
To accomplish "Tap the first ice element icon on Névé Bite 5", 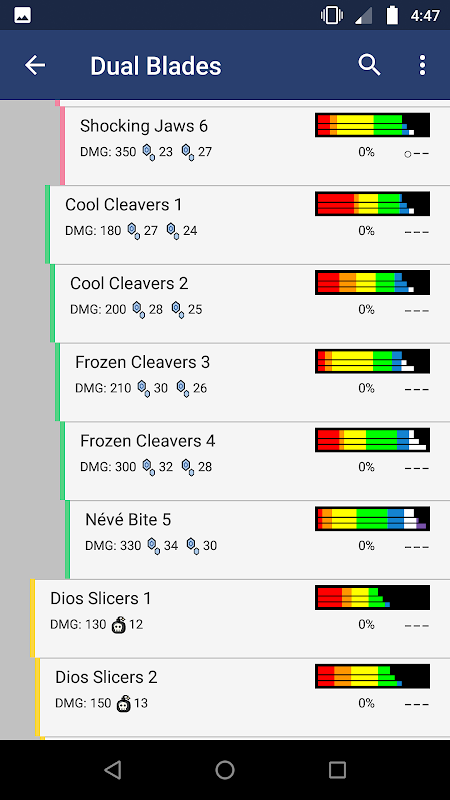I will coord(153,546).
